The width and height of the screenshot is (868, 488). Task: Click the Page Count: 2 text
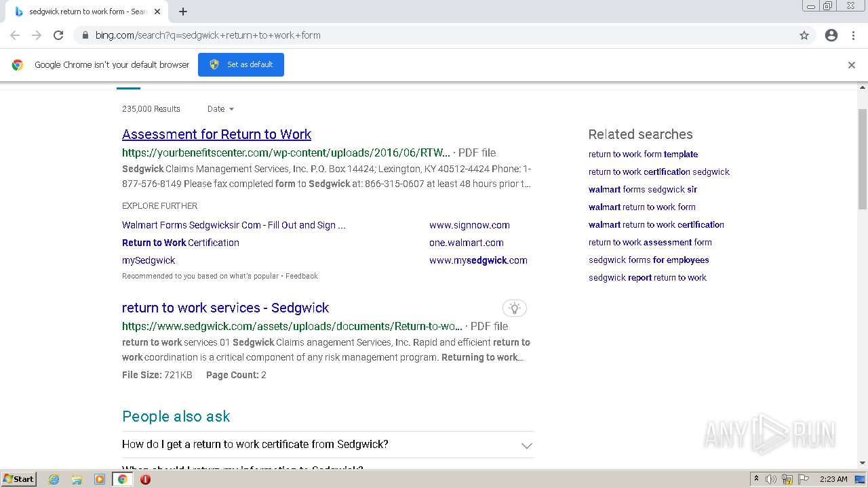tap(236, 375)
